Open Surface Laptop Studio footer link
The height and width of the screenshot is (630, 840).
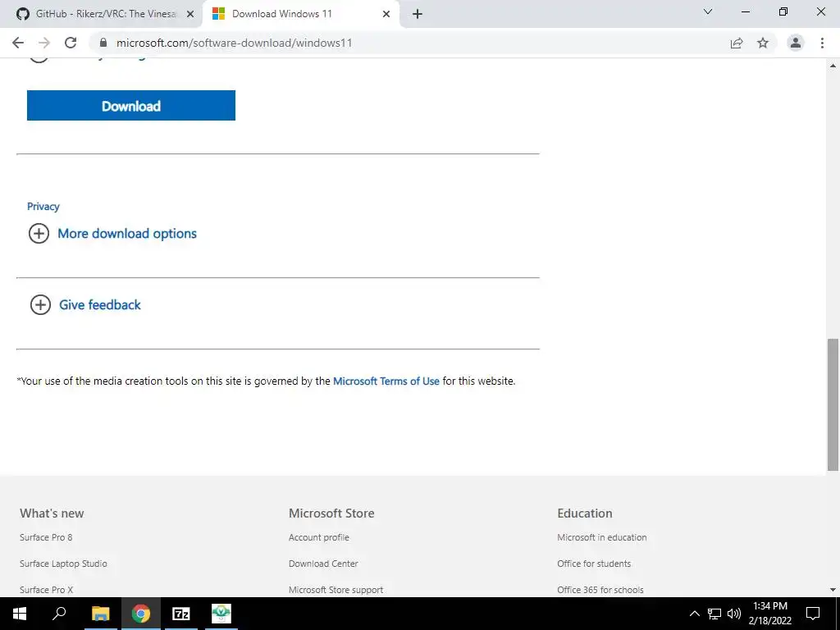(63, 564)
